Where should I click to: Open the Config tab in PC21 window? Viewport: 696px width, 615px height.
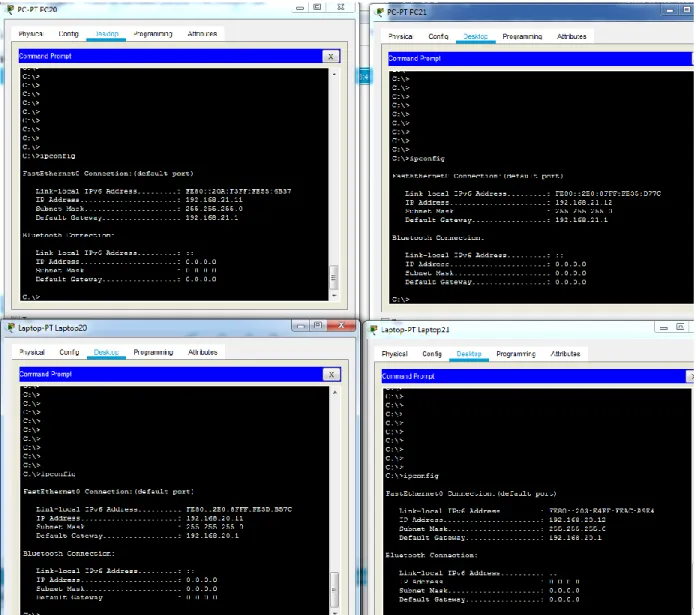pos(438,36)
